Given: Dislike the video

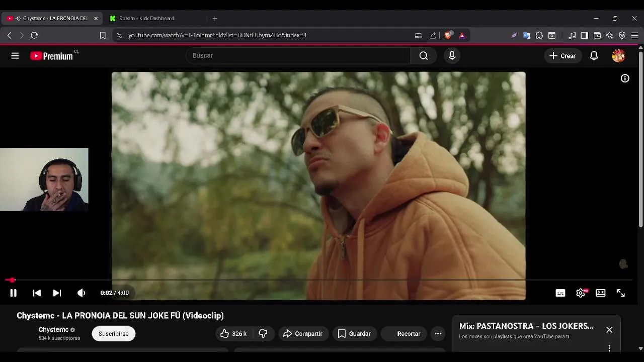Looking at the screenshot, I should pos(263,334).
